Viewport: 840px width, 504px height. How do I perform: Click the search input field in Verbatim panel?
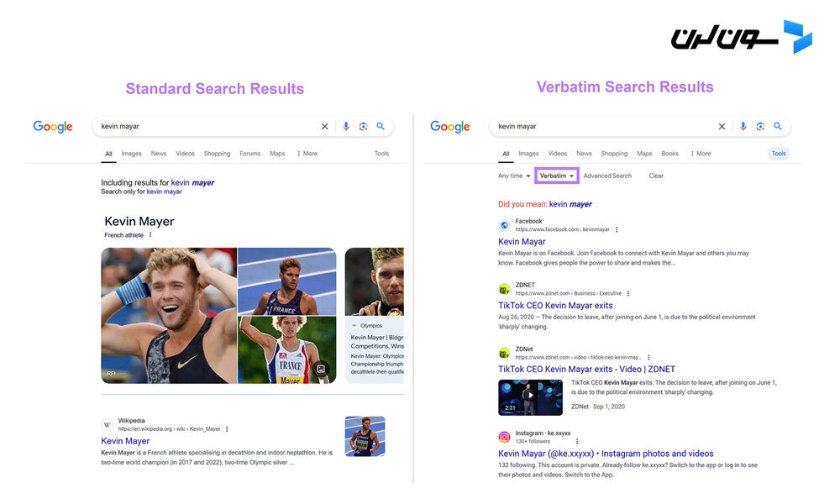pos(605,126)
